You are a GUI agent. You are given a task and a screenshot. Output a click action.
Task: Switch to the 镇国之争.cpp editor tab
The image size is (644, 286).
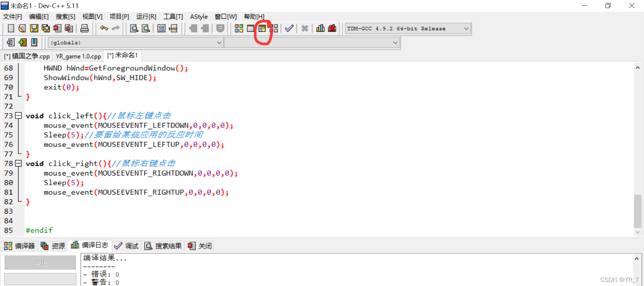[27, 56]
